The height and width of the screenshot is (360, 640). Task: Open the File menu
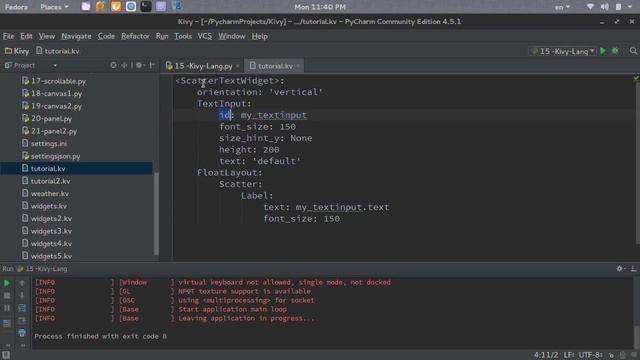coord(8,36)
